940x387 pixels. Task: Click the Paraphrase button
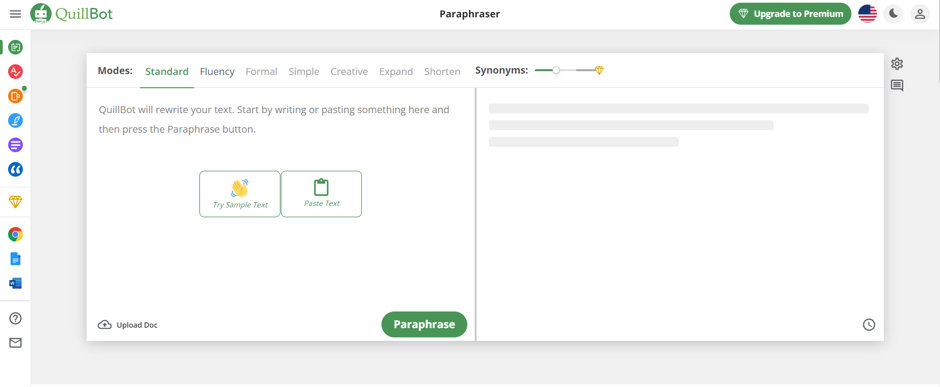pyautogui.click(x=424, y=324)
